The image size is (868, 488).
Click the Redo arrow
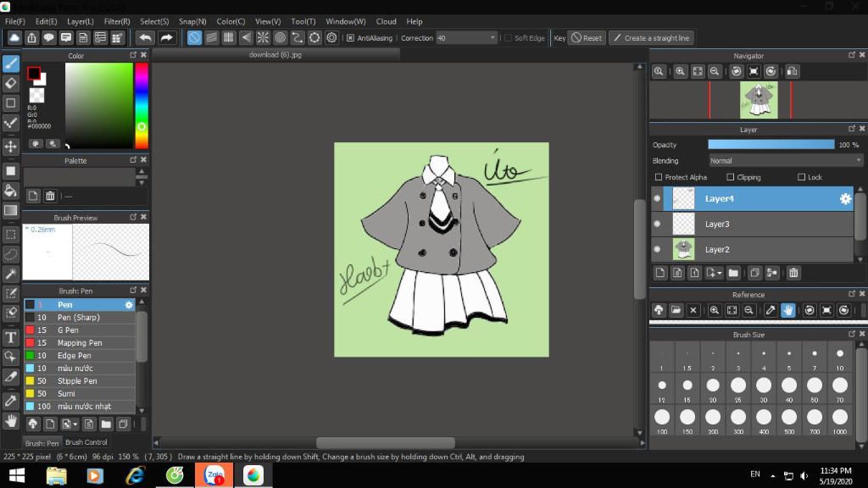point(166,37)
